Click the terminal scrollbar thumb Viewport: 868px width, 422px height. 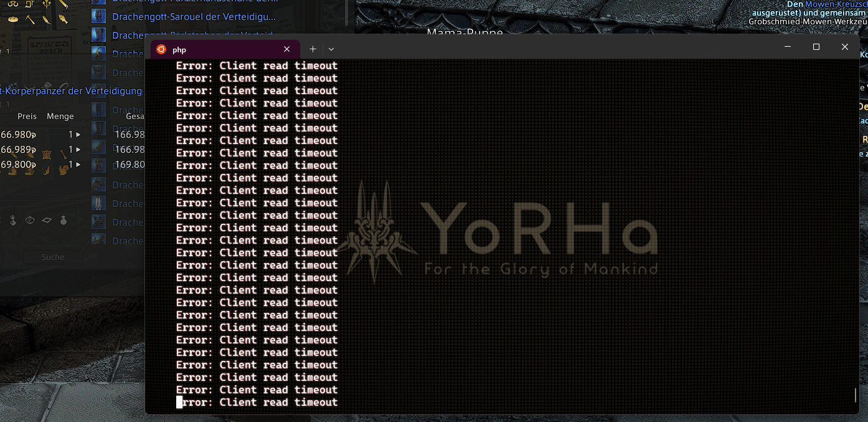coord(856,395)
